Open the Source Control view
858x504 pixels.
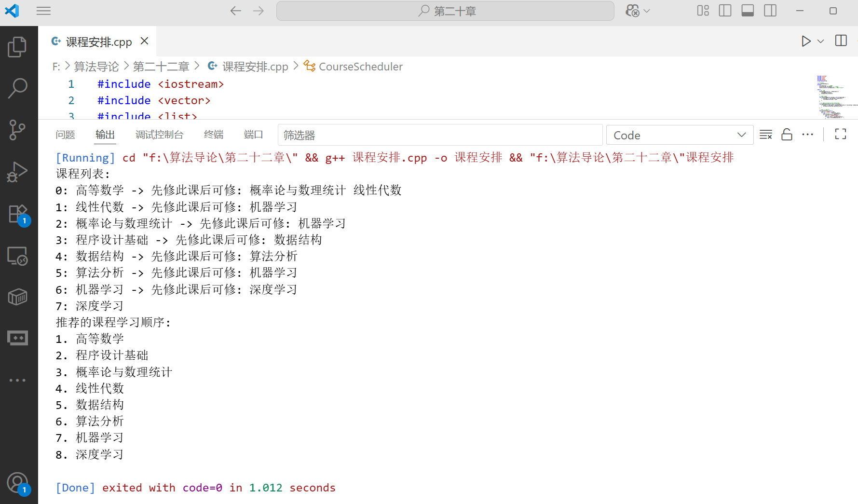tap(17, 130)
